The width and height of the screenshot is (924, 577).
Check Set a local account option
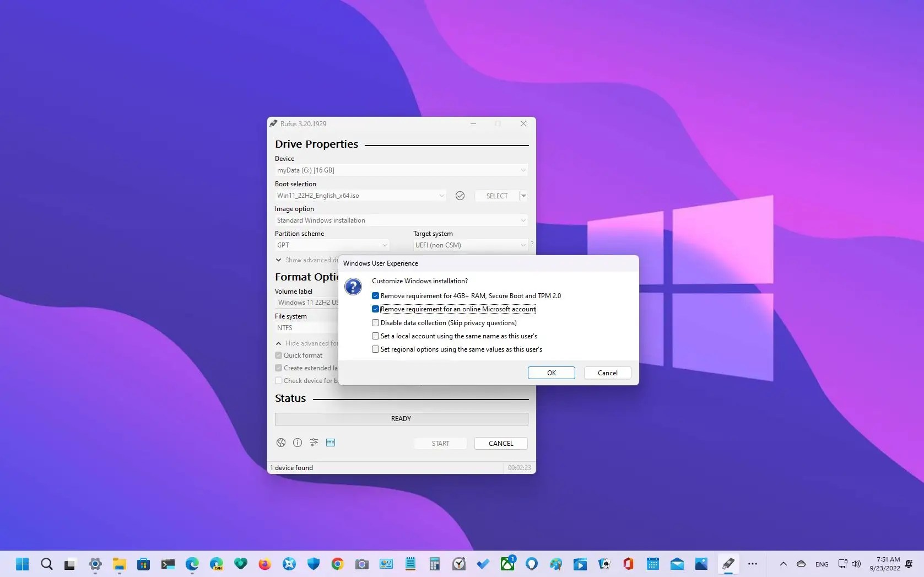375,336
